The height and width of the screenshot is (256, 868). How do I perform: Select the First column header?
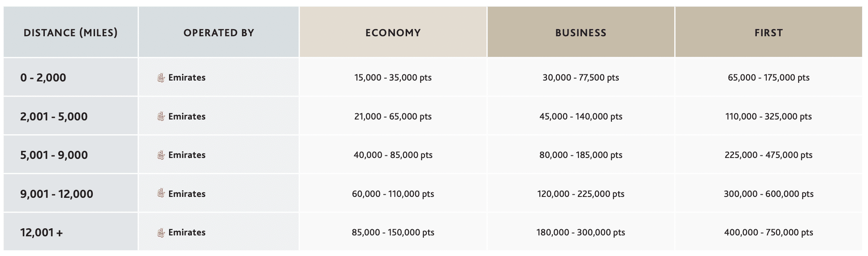768,33
